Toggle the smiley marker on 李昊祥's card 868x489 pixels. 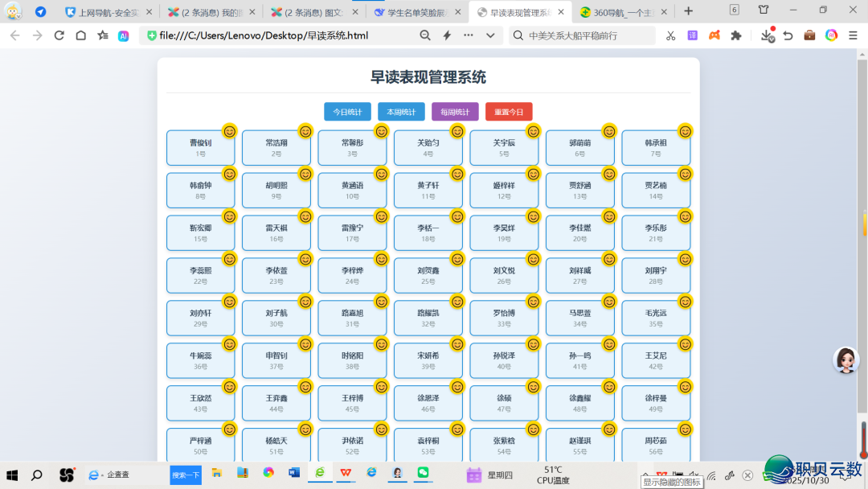click(531, 216)
